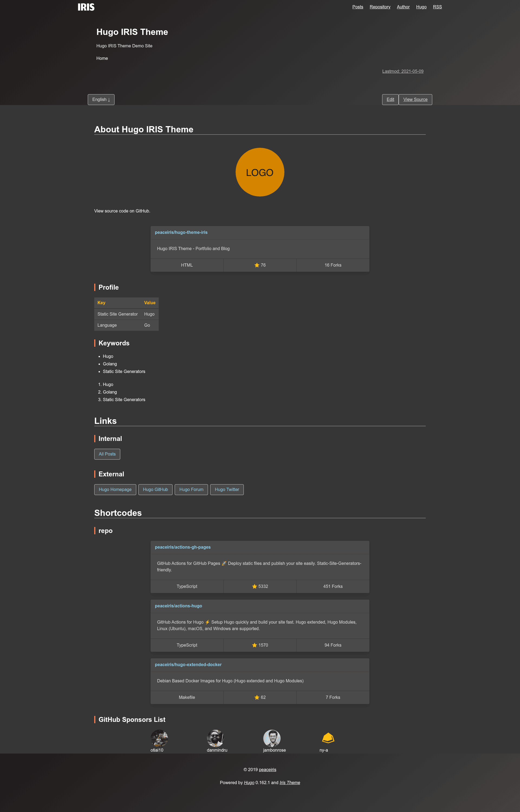The image size is (520, 812).
Task: Click the star icon beside 76
Action: (257, 265)
